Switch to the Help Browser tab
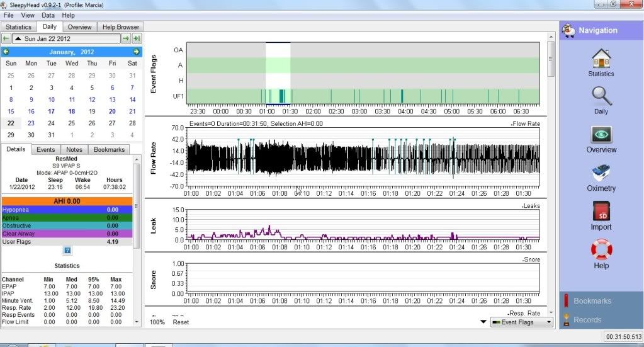This screenshot has width=644, height=347. [x=121, y=27]
